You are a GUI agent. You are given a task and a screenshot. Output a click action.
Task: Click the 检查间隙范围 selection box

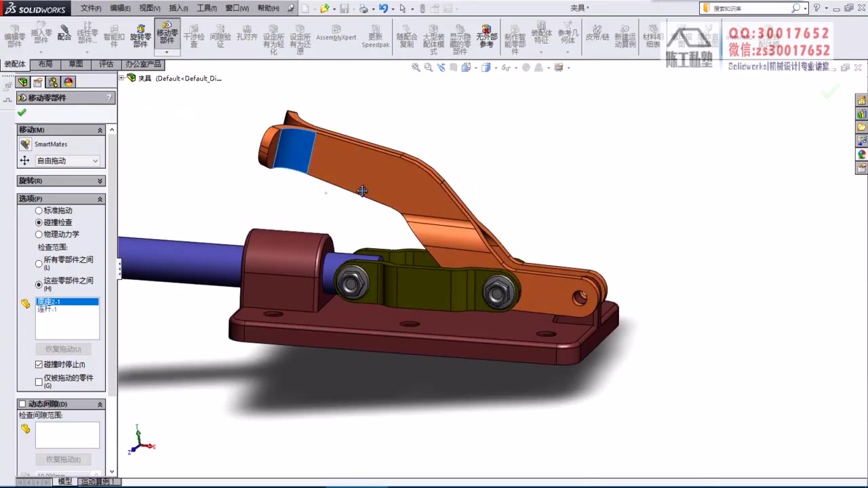pyautogui.click(x=67, y=434)
